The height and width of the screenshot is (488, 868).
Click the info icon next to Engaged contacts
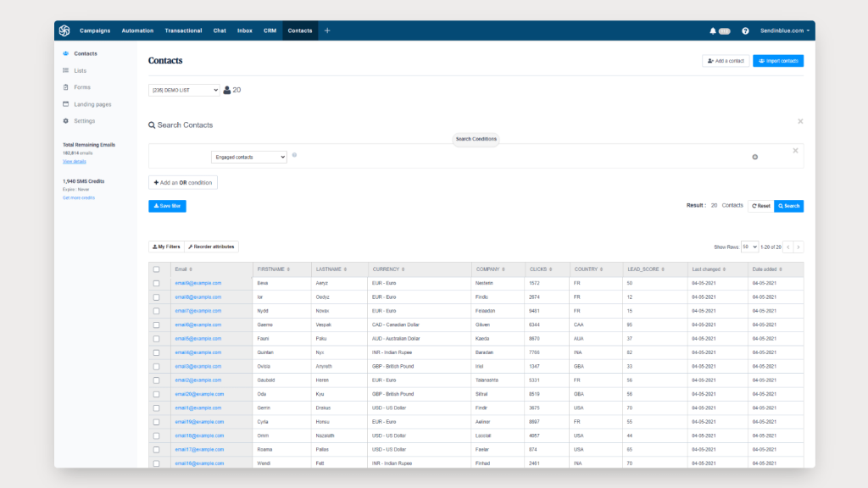[294, 155]
